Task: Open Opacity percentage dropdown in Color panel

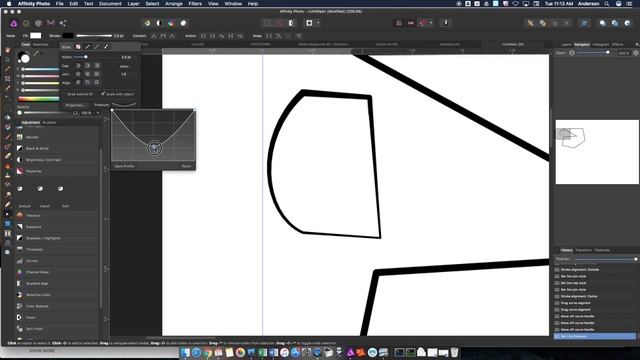Action: 98,113
